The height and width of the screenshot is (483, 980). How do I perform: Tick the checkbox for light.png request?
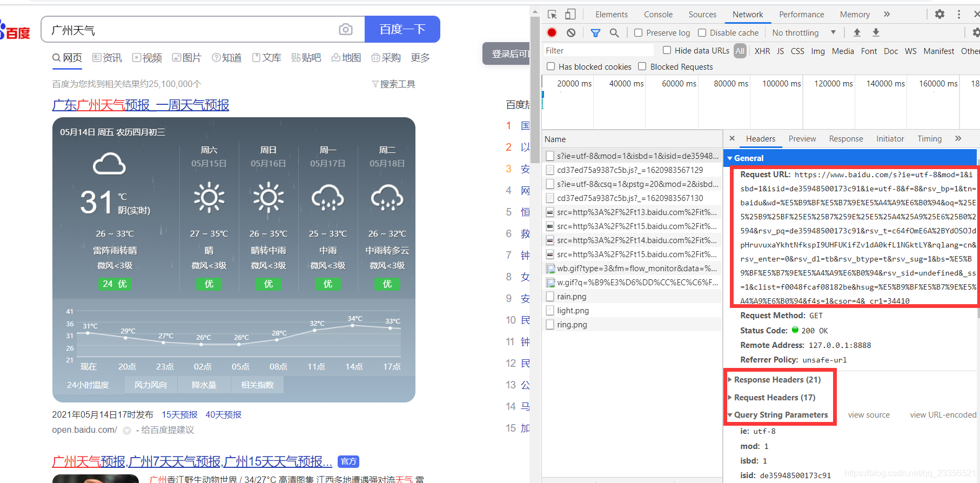tap(550, 311)
